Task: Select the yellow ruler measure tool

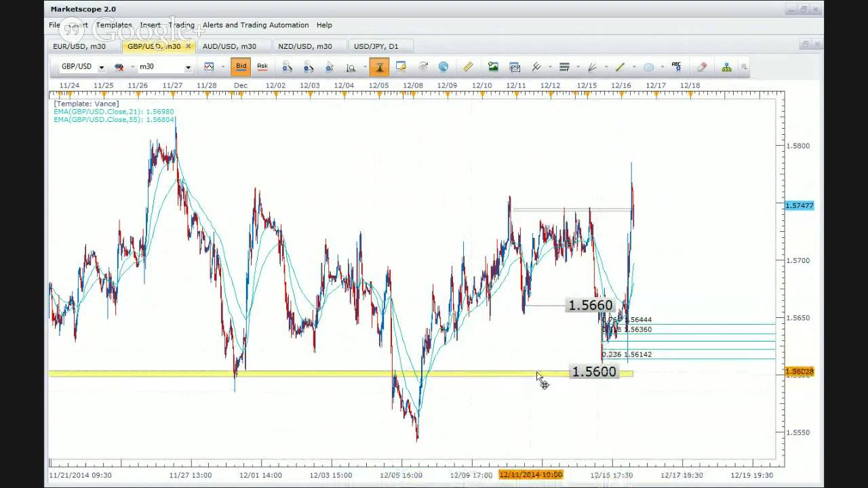Action: click(x=468, y=66)
